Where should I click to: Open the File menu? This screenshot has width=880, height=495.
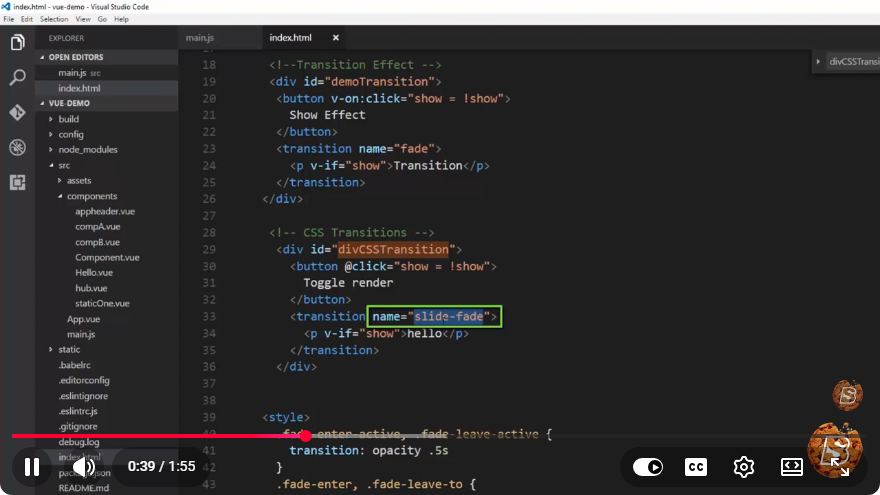(8, 19)
